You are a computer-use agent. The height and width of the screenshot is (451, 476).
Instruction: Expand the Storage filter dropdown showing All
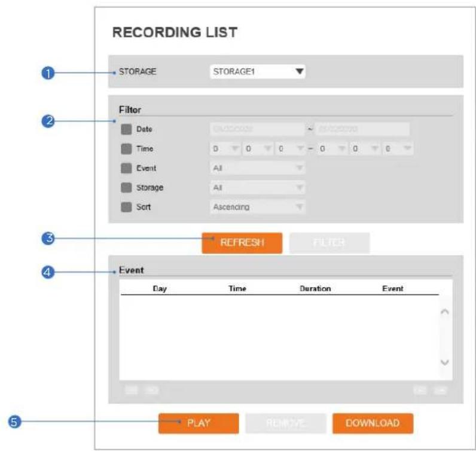[x=257, y=187]
